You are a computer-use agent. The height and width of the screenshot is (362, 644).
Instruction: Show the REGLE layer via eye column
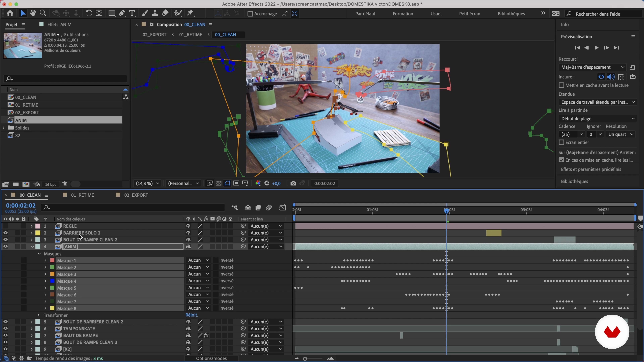click(x=5, y=226)
